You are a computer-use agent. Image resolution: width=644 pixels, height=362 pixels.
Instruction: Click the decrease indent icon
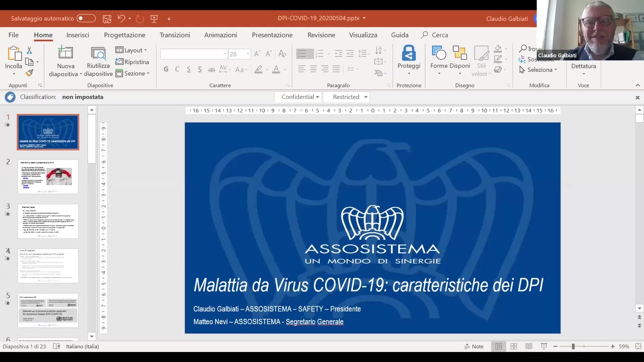point(339,53)
